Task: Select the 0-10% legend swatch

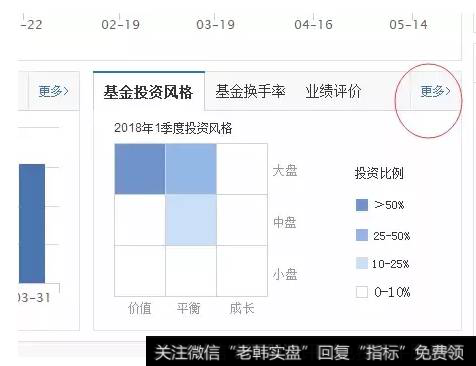Action: click(x=362, y=292)
